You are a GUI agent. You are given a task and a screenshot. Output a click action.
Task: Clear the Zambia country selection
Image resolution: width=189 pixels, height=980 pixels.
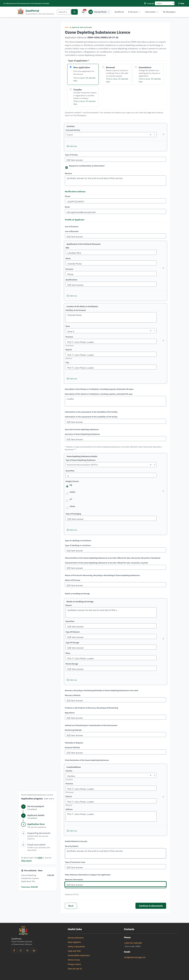point(151,775)
